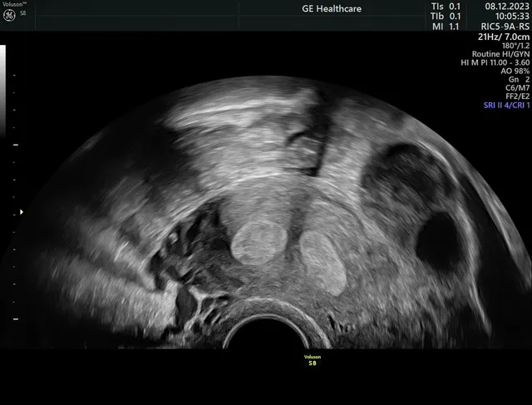Open the Routine HI/GYN preset label
This screenshot has height=405, width=532.
pyautogui.click(x=500, y=55)
